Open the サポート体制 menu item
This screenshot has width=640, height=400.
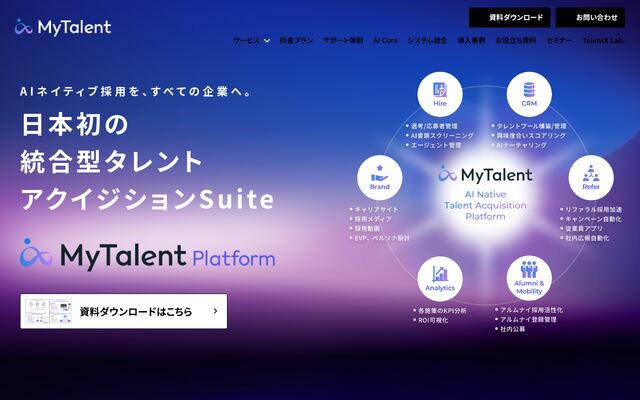[x=343, y=40]
